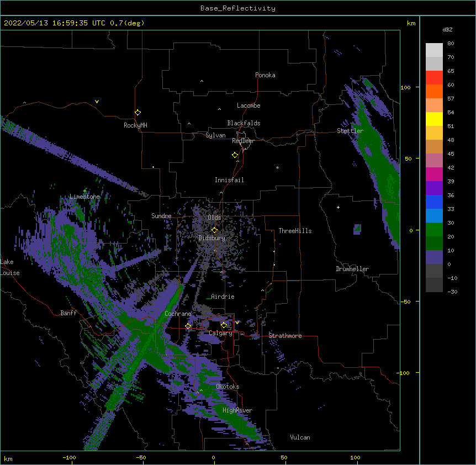Pick the slate purple 0–10 dBZ legend swatch
This screenshot has height=465, width=476.
click(434, 257)
